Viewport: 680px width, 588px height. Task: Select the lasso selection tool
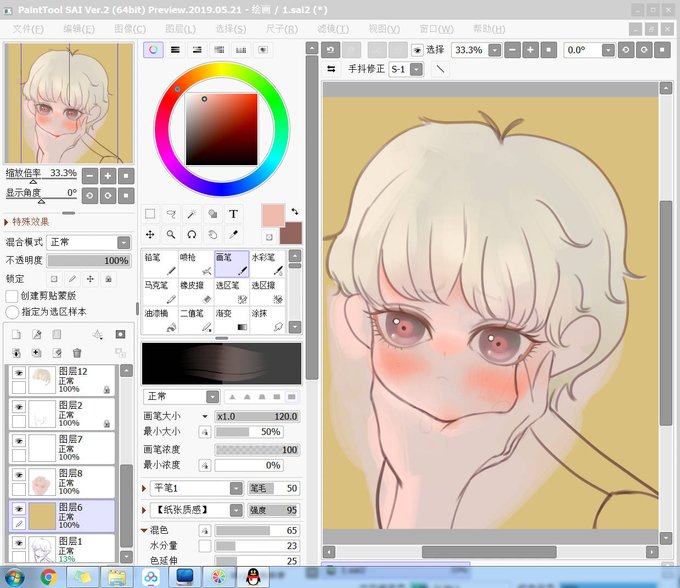(171, 214)
